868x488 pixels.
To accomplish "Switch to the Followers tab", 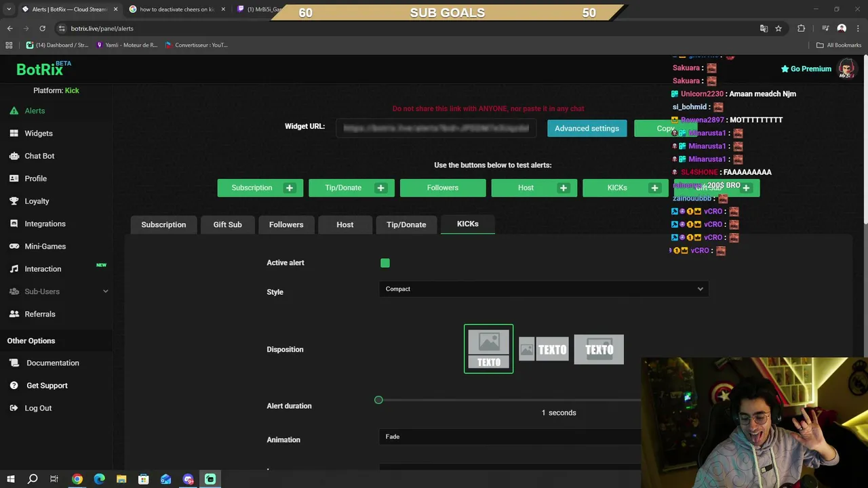I will tap(286, 224).
